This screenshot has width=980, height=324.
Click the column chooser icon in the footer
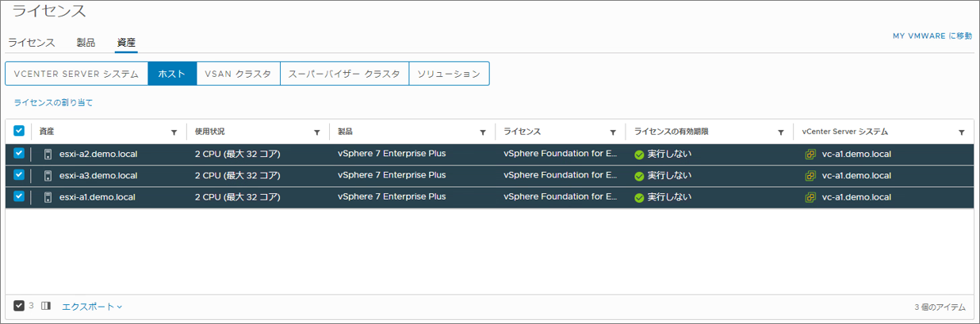[x=46, y=306]
